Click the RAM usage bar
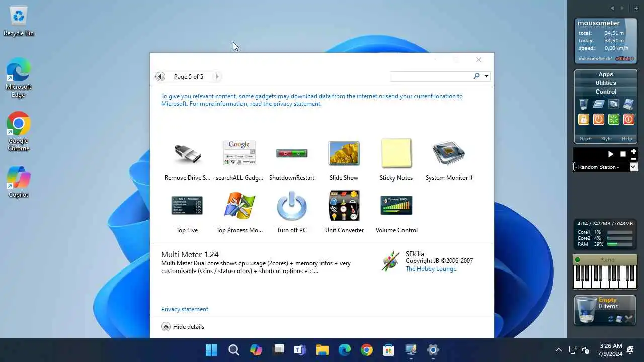Screen dimensions: 644x362 click(x=619, y=244)
